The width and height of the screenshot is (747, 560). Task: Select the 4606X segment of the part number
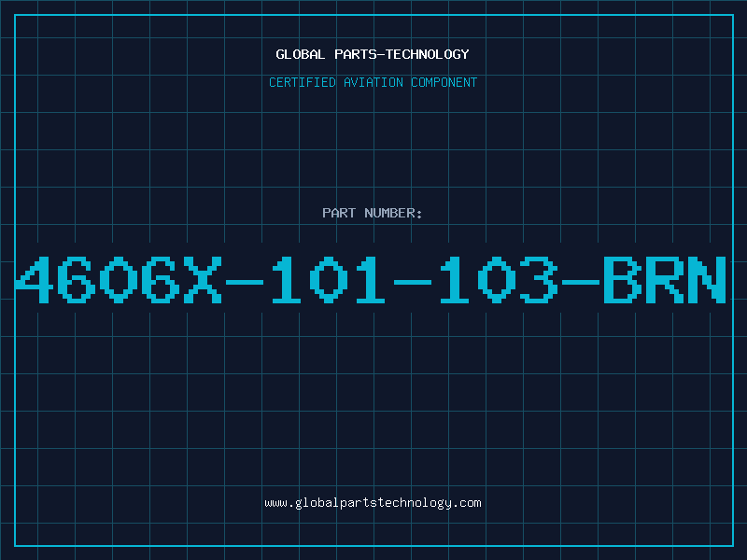[119, 279]
